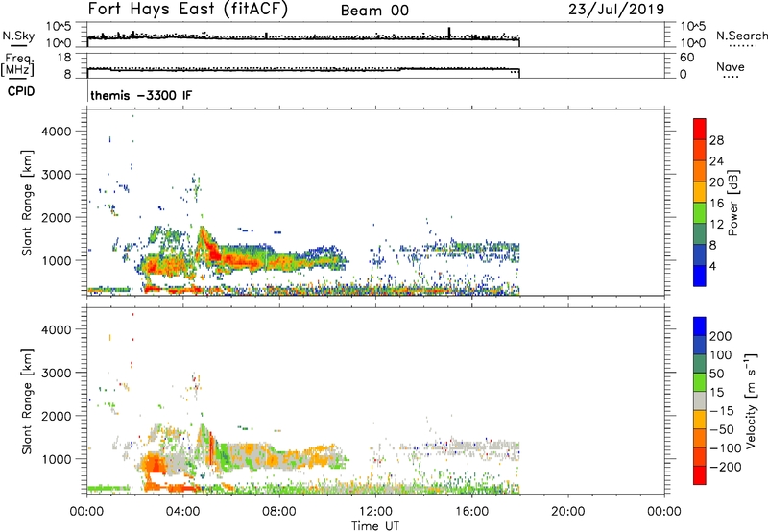The height and width of the screenshot is (532, 768).
Task: Click the 'Power [dB]' colorbar label
Action: 732,203
